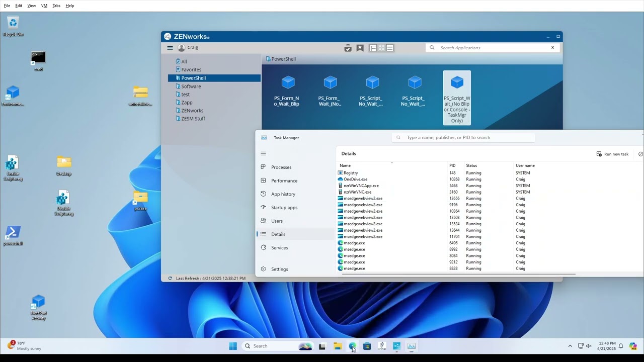Open the Details page in Task Manager
This screenshot has width=644, height=362.
pyautogui.click(x=295, y=234)
